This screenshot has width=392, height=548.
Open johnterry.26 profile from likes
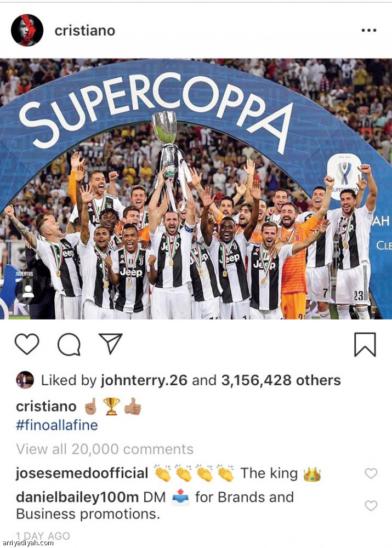pos(144,380)
